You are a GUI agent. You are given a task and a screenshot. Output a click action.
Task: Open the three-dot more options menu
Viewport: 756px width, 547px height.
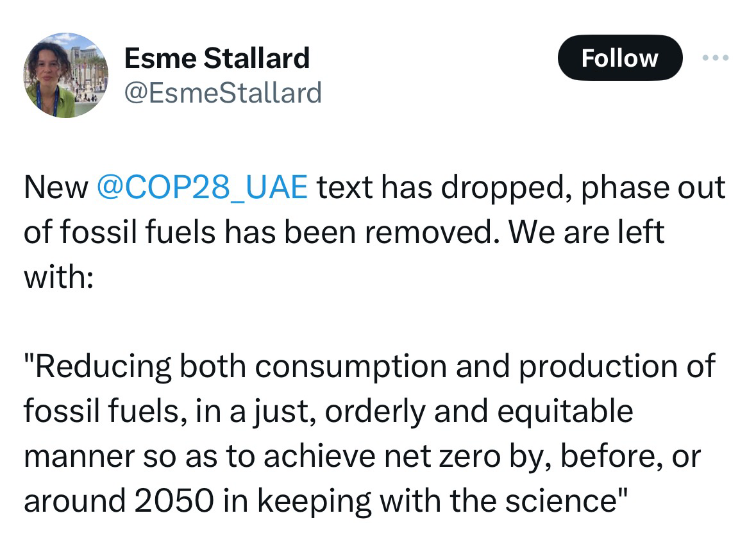point(716,58)
